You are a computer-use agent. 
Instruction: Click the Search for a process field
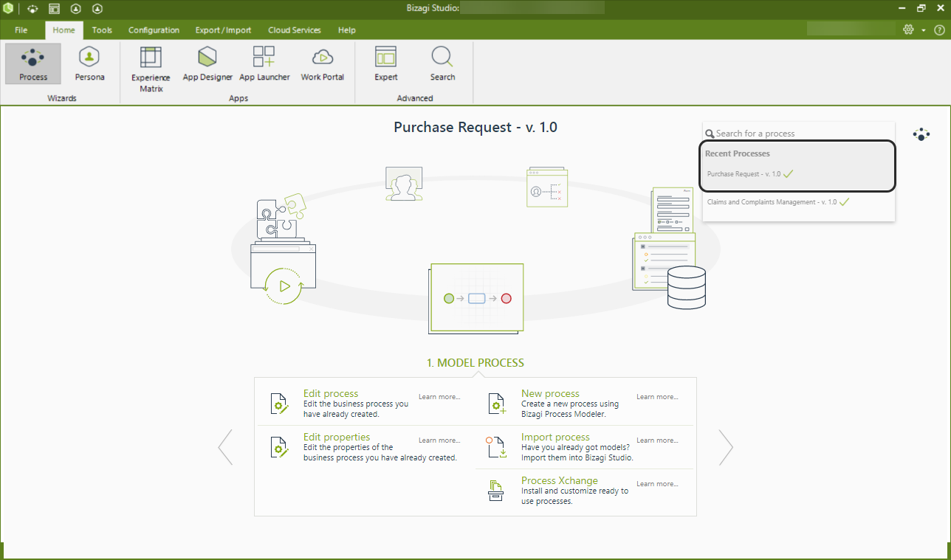click(x=799, y=134)
